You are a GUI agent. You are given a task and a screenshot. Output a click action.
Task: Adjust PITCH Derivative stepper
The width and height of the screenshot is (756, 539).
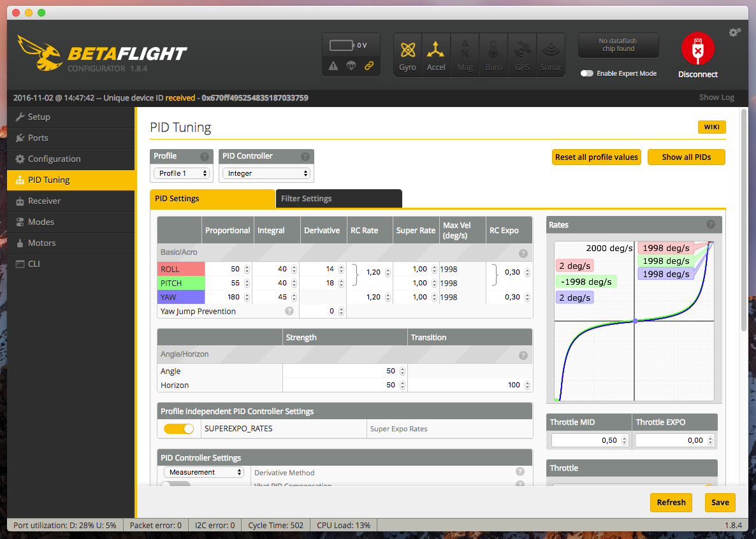(x=342, y=283)
